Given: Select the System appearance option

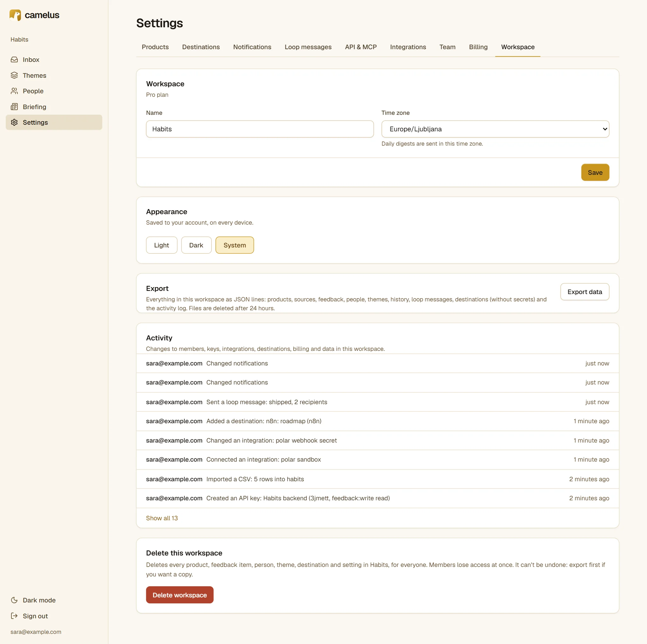Looking at the screenshot, I should (x=235, y=245).
